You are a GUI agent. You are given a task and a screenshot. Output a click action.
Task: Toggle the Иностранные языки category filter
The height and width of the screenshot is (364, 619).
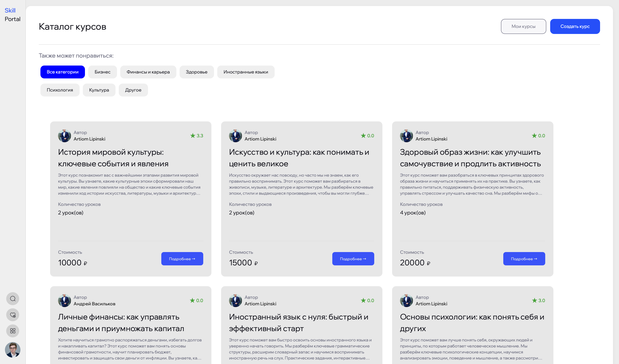tap(246, 72)
